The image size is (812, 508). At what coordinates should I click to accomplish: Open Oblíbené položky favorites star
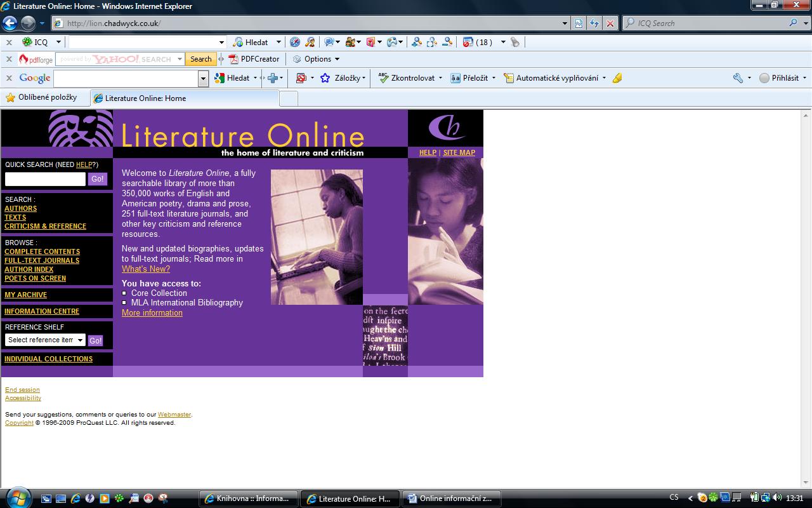click(41, 98)
